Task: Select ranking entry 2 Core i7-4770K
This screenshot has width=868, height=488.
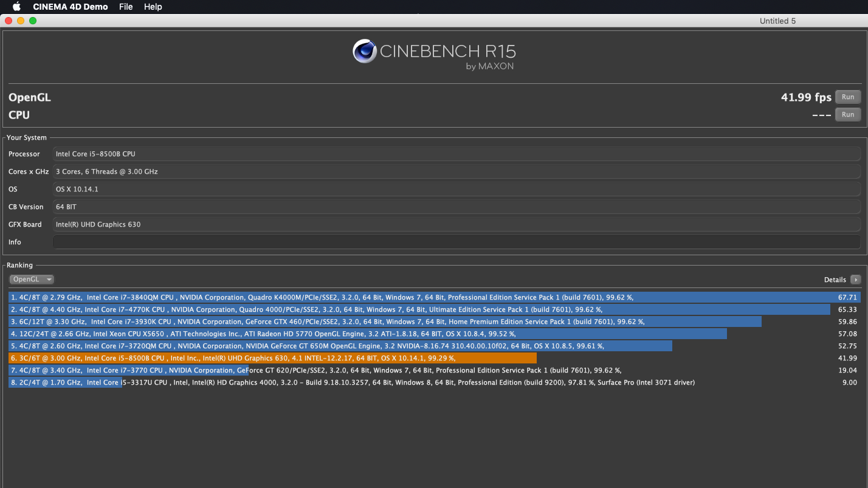Action: point(434,309)
